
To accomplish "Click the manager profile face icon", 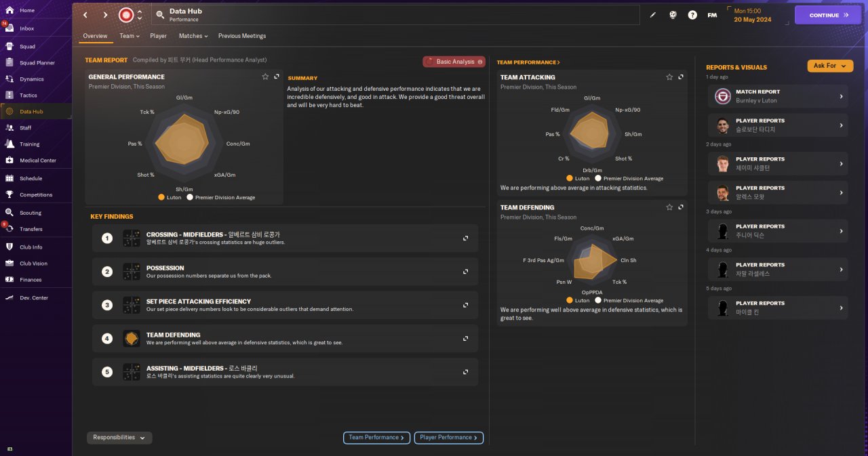I will tap(673, 15).
